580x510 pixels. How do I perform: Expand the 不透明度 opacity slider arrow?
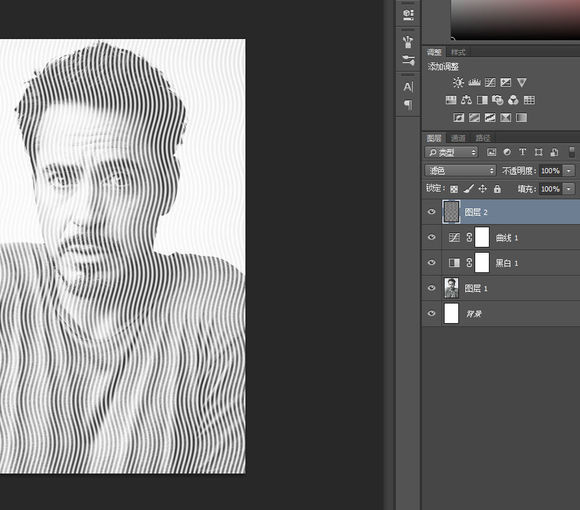569,170
